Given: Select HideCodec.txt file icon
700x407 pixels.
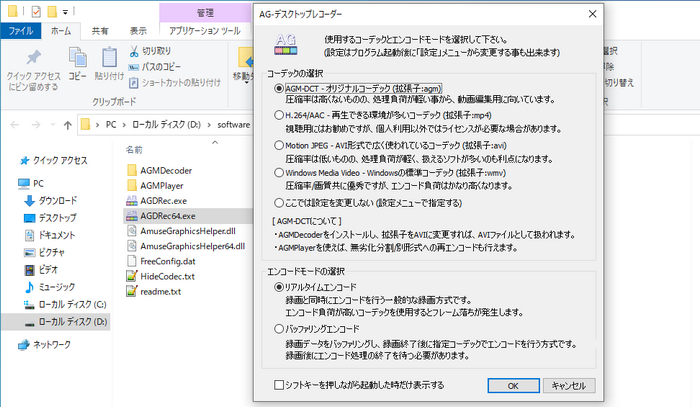Looking at the screenshot, I should coord(132,276).
